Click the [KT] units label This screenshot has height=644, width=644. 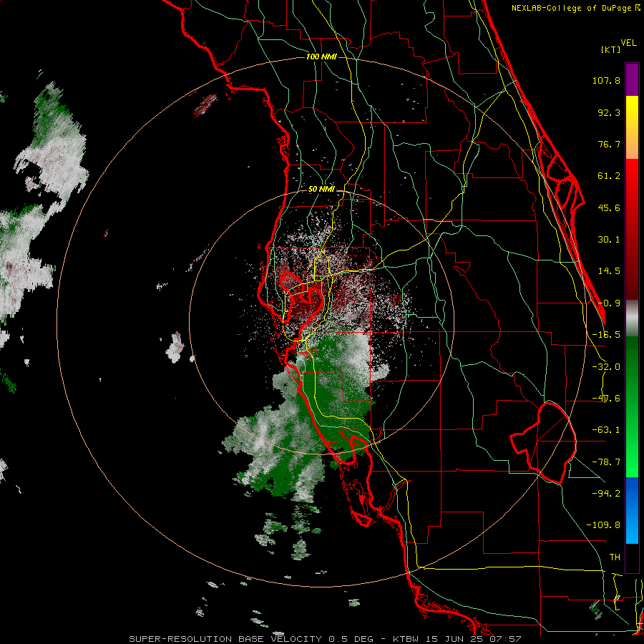(610, 49)
